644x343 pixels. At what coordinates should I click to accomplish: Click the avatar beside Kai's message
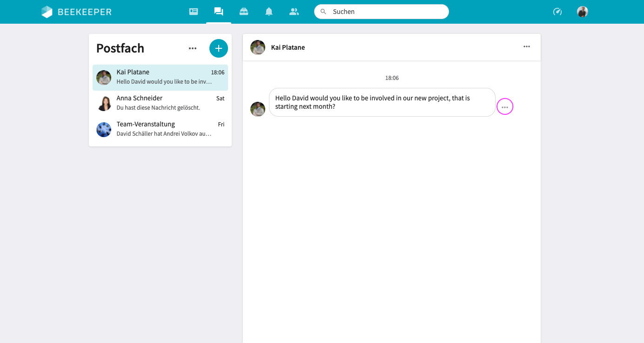(x=258, y=109)
